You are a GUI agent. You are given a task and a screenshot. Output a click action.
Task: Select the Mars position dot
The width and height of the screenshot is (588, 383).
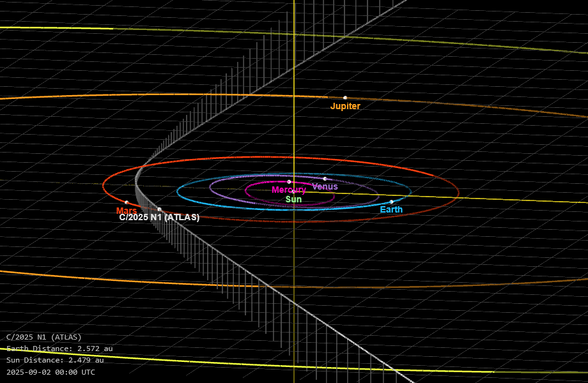coord(127,202)
